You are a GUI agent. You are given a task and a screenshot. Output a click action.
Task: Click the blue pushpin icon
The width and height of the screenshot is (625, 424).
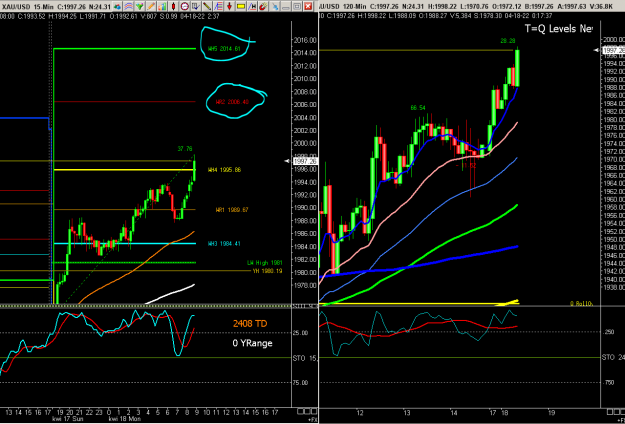[x=274, y=6]
